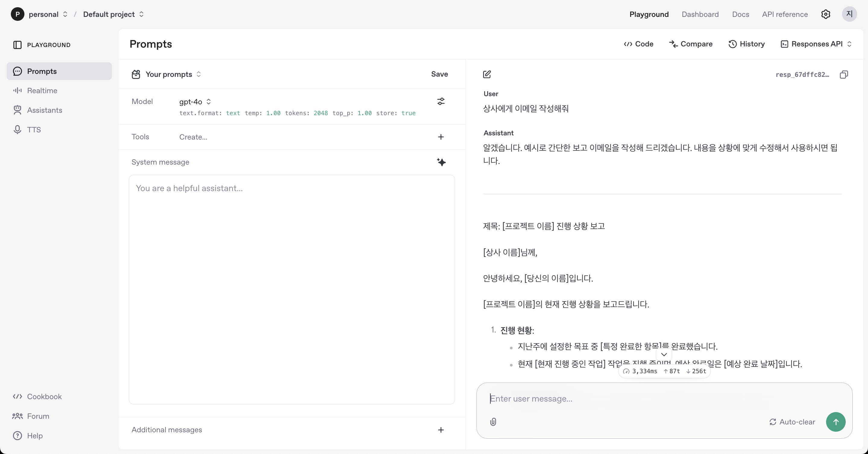Expand the Your prompts selector
This screenshot has height=454, width=868.
[173, 74]
